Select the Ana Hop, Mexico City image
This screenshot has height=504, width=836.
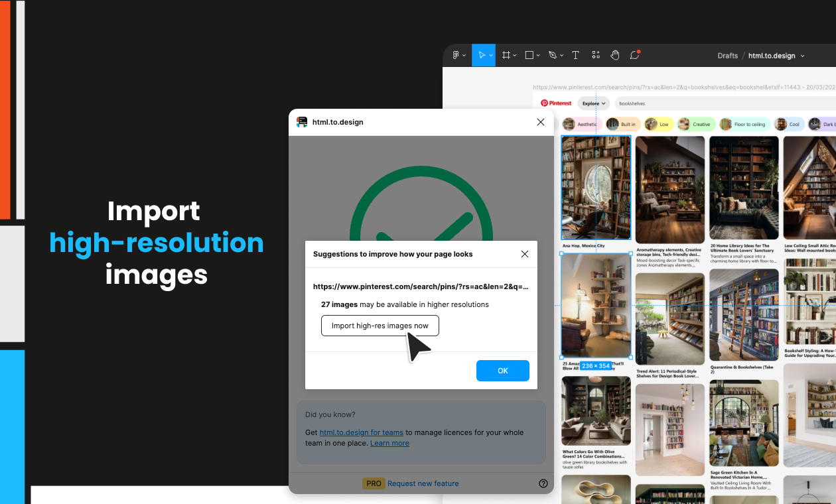click(596, 188)
